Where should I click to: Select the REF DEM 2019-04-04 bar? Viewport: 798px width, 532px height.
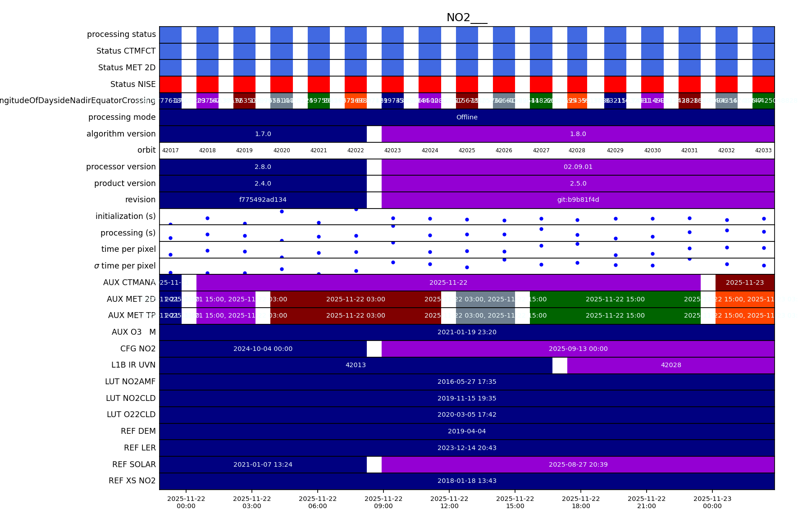467,432
